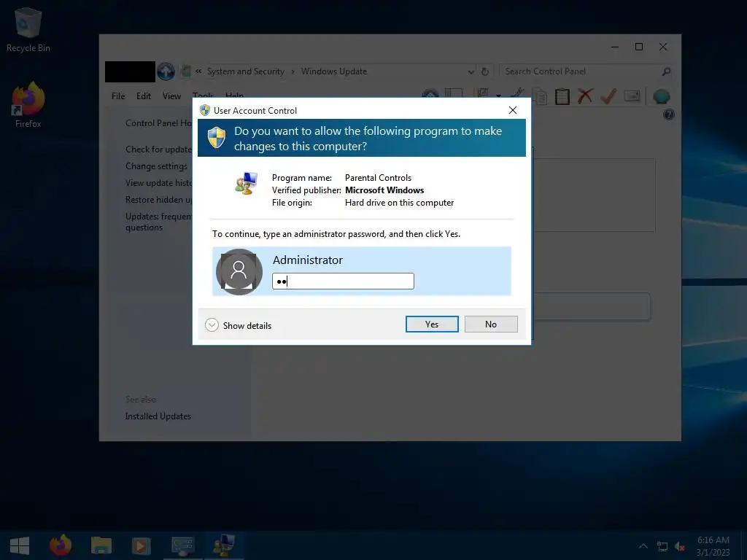Image resolution: width=747 pixels, height=560 pixels.
Task: Open the Windows Start menu
Action: click(20, 545)
